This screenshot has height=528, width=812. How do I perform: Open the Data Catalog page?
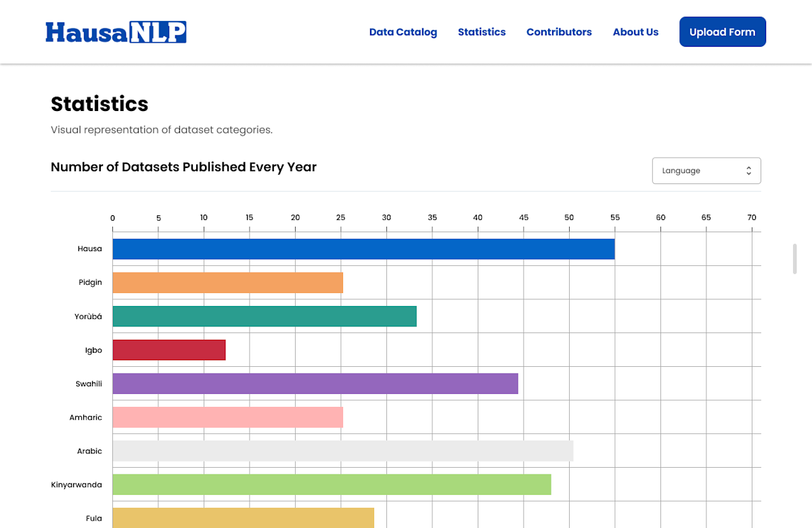[x=403, y=32]
